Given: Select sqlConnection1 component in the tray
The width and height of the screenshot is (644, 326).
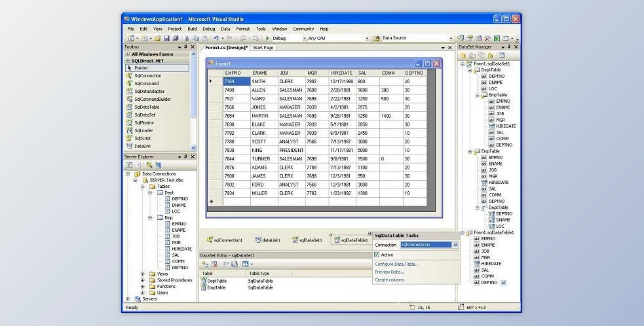Looking at the screenshot, I should click(x=225, y=240).
